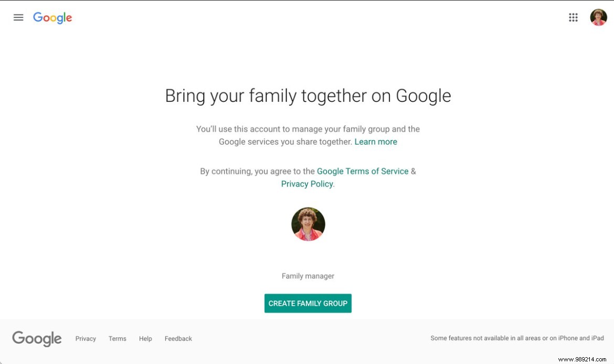Click the Bring your family together heading
Screen dimensions: 614x364
(x=308, y=95)
